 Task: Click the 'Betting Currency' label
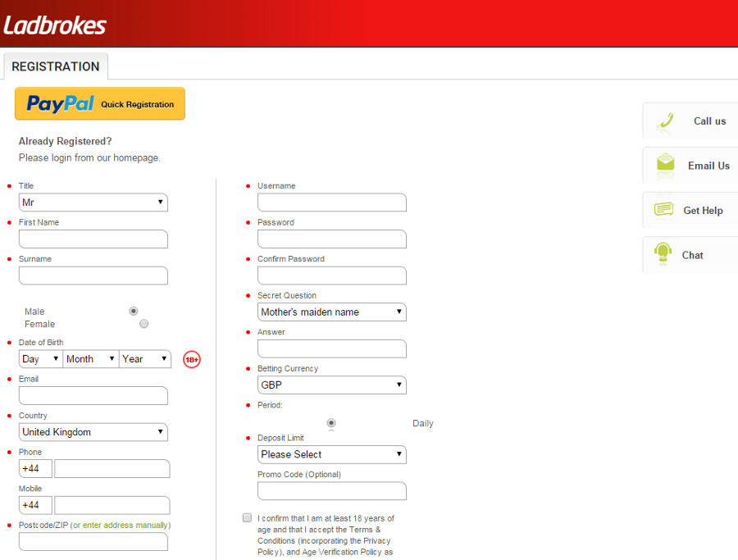click(288, 368)
